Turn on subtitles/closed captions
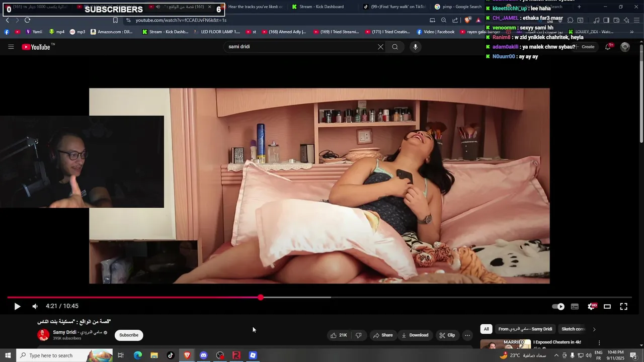The image size is (644, 362). (x=575, y=306)
